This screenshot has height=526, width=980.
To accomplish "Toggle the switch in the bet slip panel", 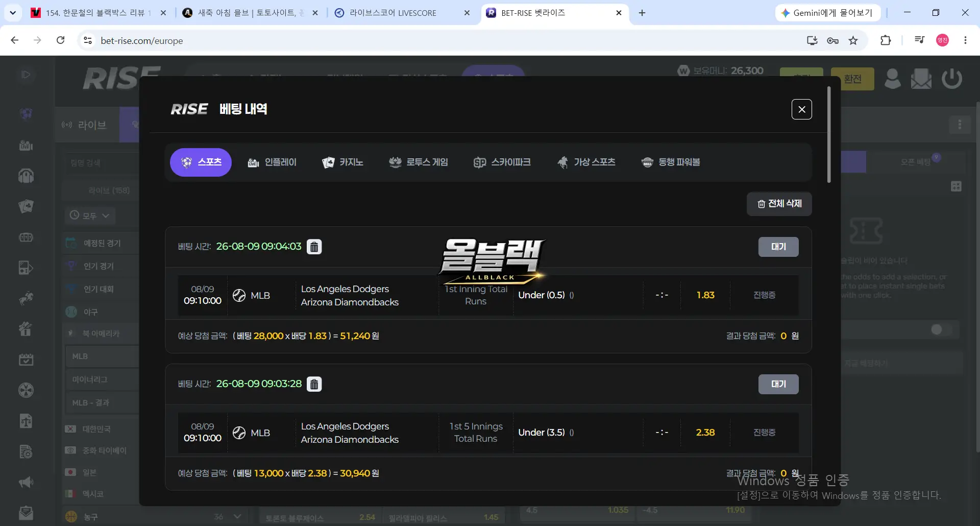I will (x=942, y=329).
